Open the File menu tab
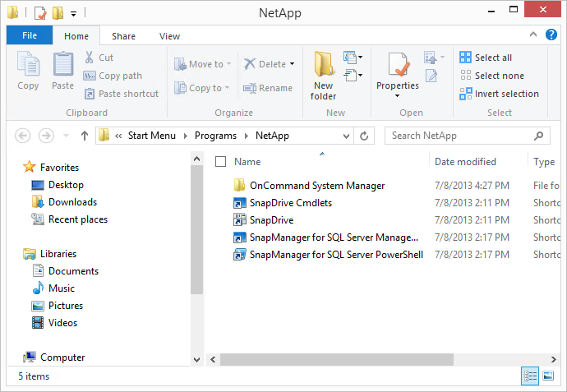Screen dimensions: 567x392 29,36
